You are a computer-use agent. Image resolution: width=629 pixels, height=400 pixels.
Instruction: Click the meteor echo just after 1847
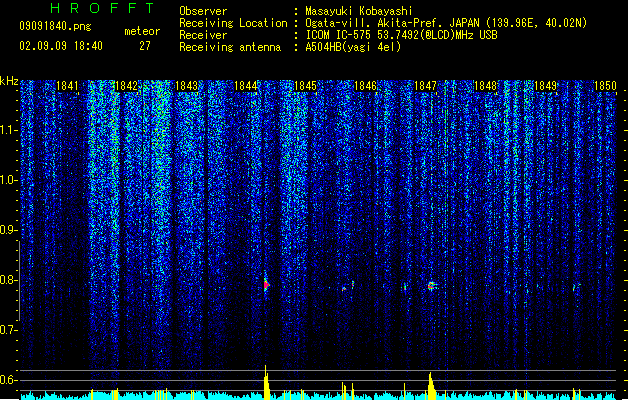(432, 286)
